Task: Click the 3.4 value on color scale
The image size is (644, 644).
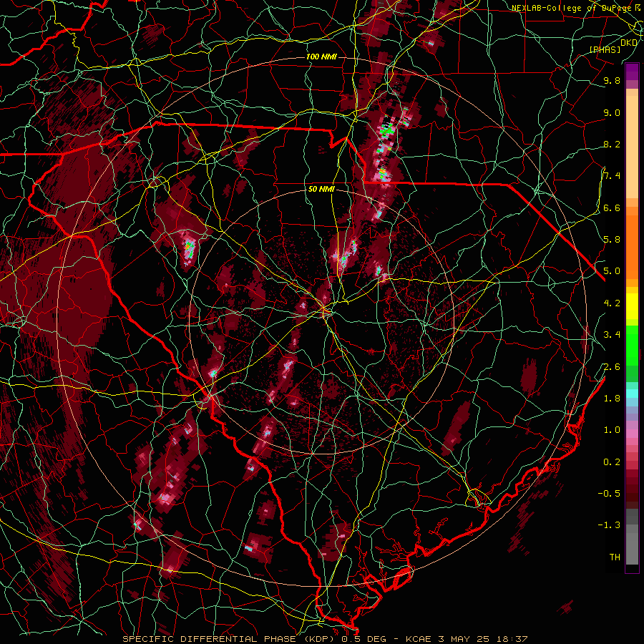Action: pos(612,335)
